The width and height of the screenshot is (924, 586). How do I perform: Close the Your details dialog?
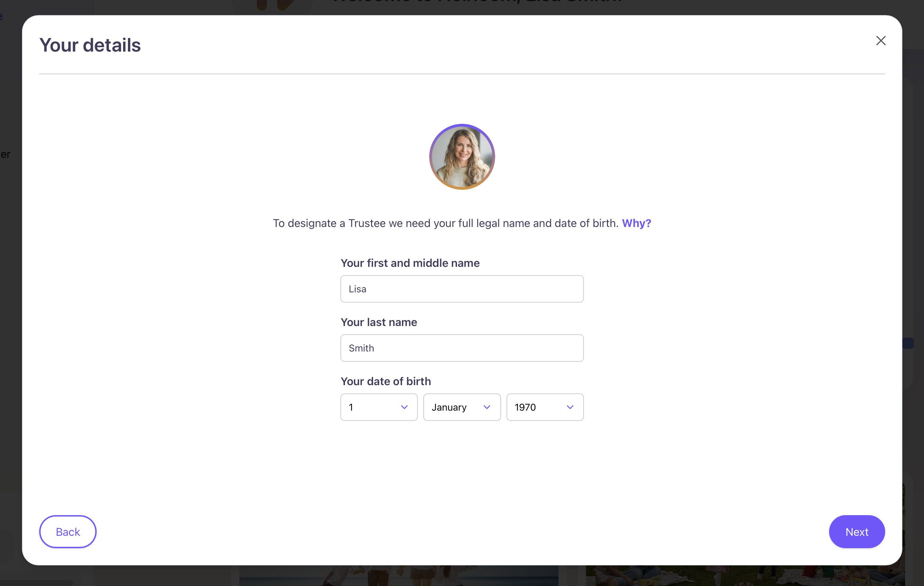coord(881,41)
